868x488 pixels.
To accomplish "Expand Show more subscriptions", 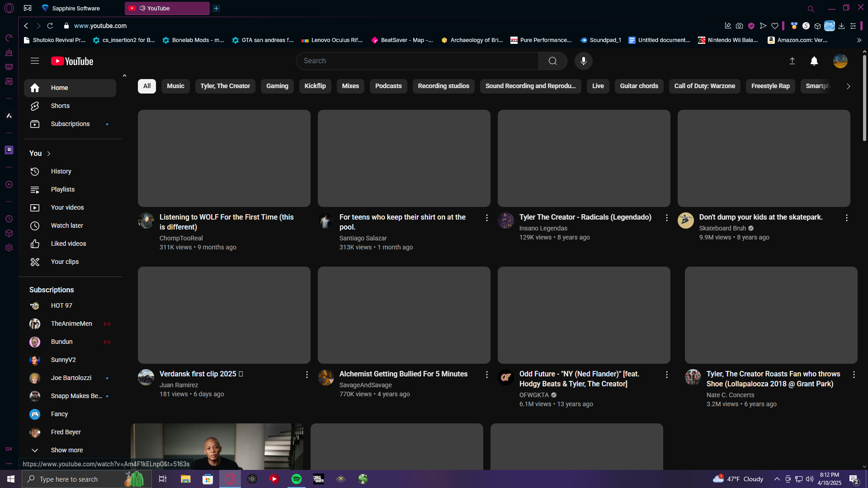I will click(x=66, y=450).
